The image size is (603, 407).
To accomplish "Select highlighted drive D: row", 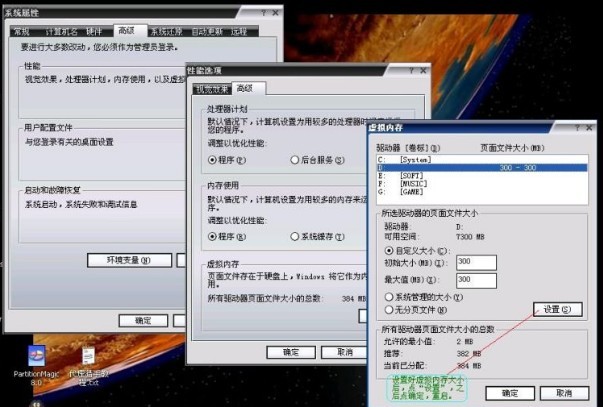I will coord(482,168).
